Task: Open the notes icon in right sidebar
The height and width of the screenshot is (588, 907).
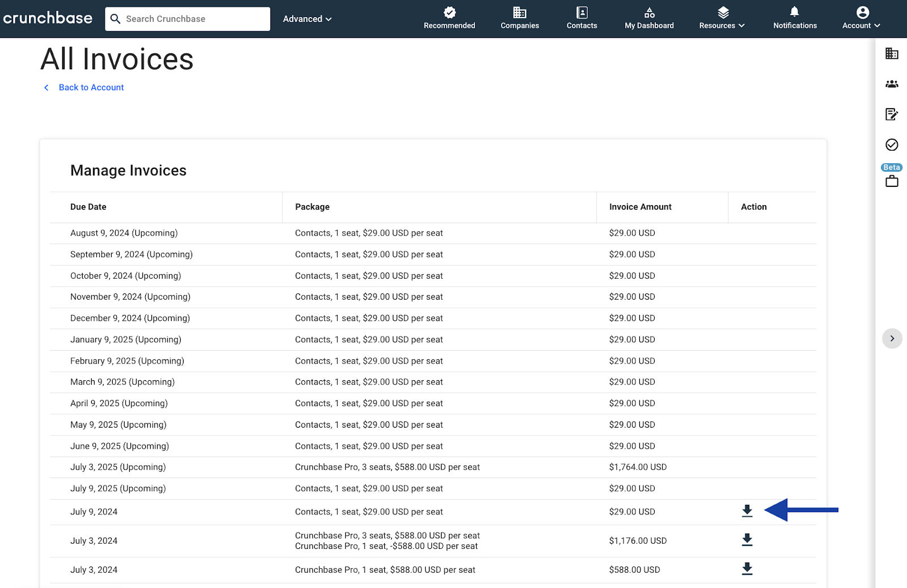Action: [891, 114]
